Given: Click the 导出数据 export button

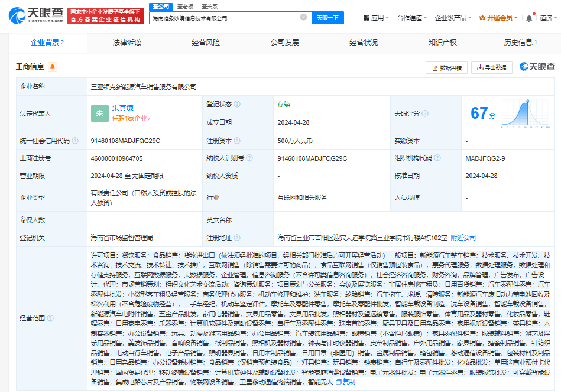Looking at the screenshot, I should click(x=492, y=67).
